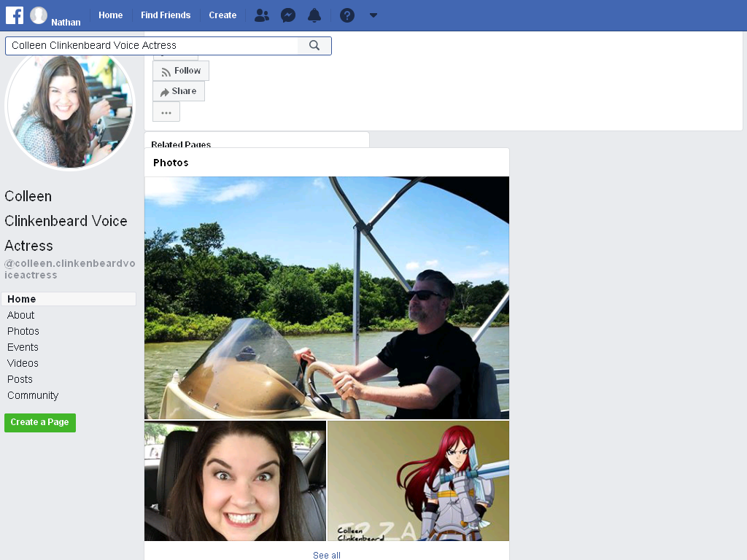Open the Events tab
The width and height of the screenshot is (747, 560).
[23, 347]
